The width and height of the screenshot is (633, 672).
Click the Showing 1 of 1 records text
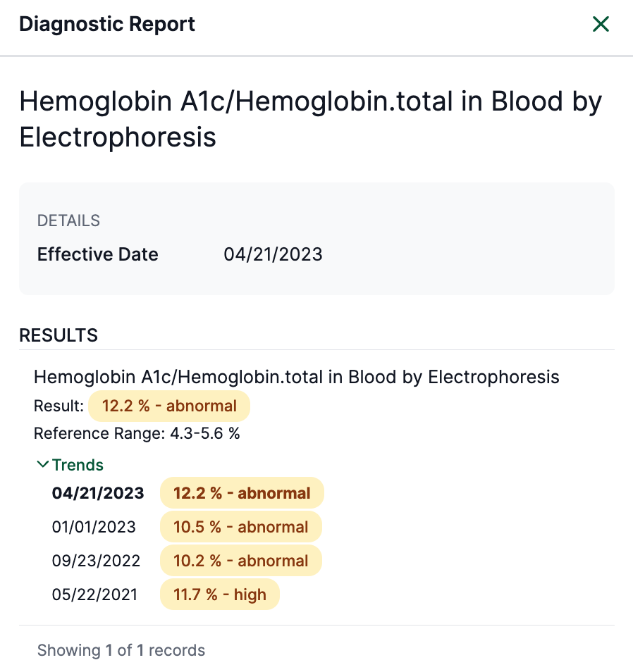(x=121, y=650)
